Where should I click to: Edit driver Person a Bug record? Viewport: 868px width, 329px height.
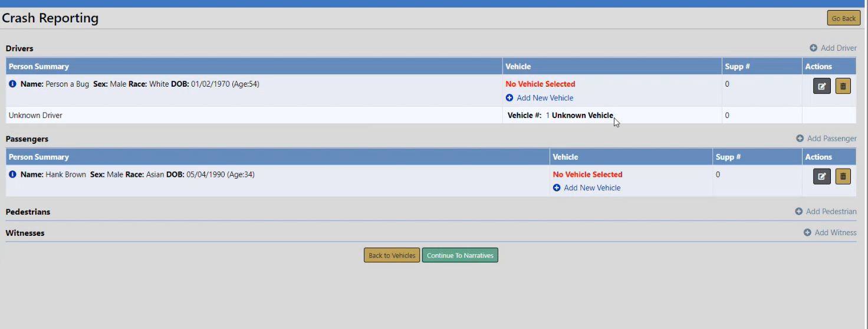point(822,86)
